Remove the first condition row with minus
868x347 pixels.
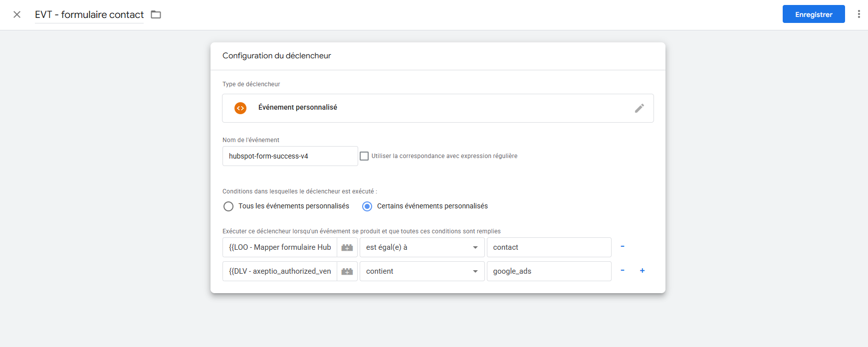(622, 247)
